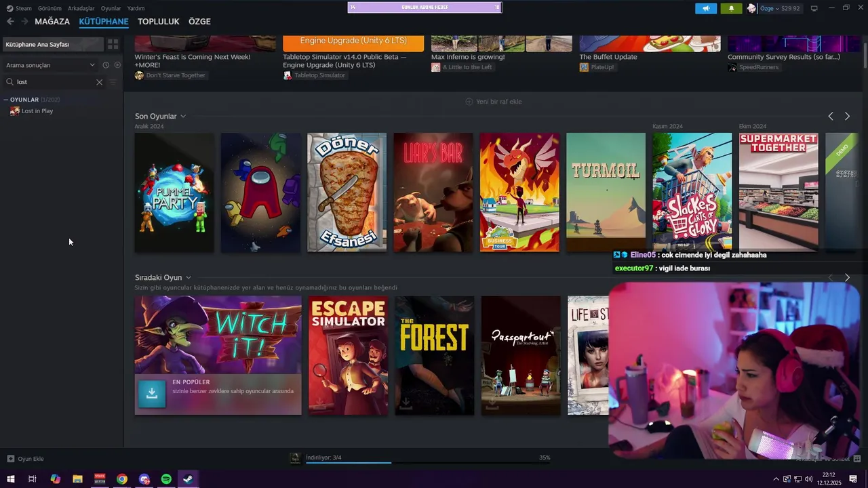
Task: Open The Buffet Update news link
Action: point(608,57)
